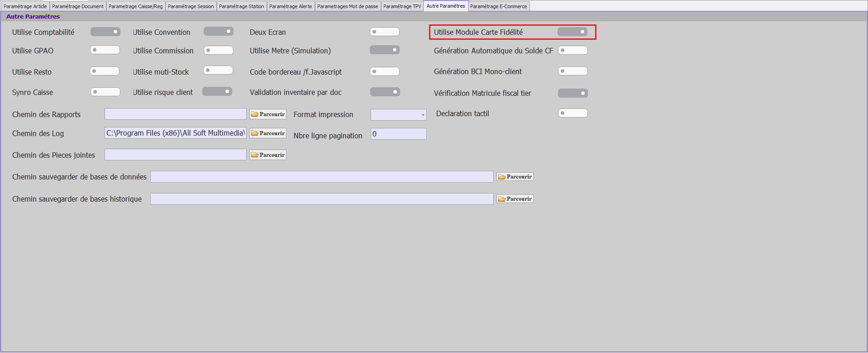The width and height of the screenshot is (868, 353).
Task: Select the Autre Paramétres tab
Action: coord(446,6)
